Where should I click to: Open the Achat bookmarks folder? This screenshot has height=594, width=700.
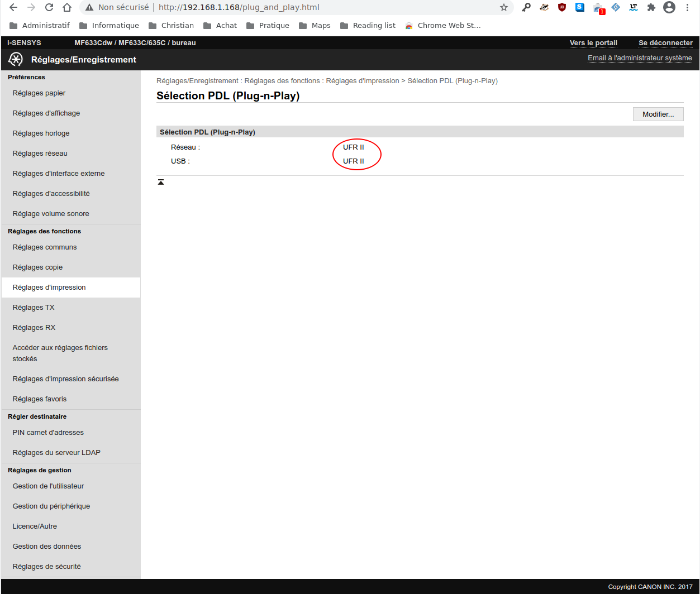click(220, 25)
